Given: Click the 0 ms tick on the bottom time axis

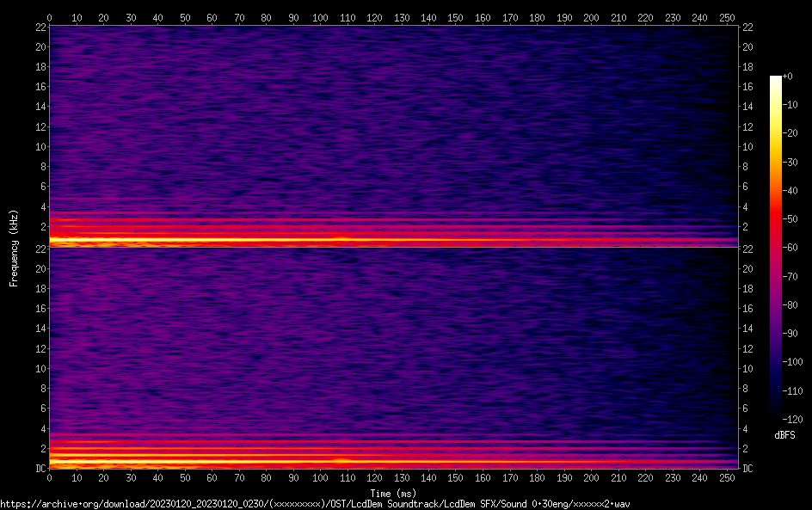Looking at the screenshot, I should (50, 477).
